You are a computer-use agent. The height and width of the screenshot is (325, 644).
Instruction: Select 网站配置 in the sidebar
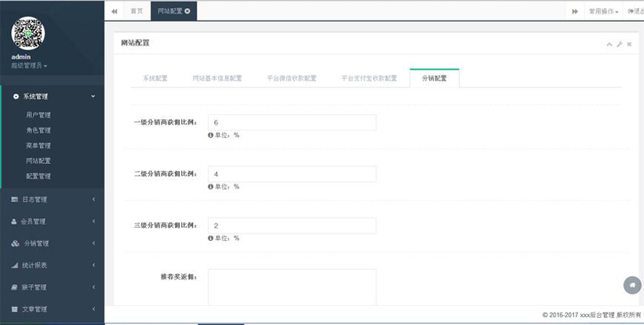coord(38,160)
